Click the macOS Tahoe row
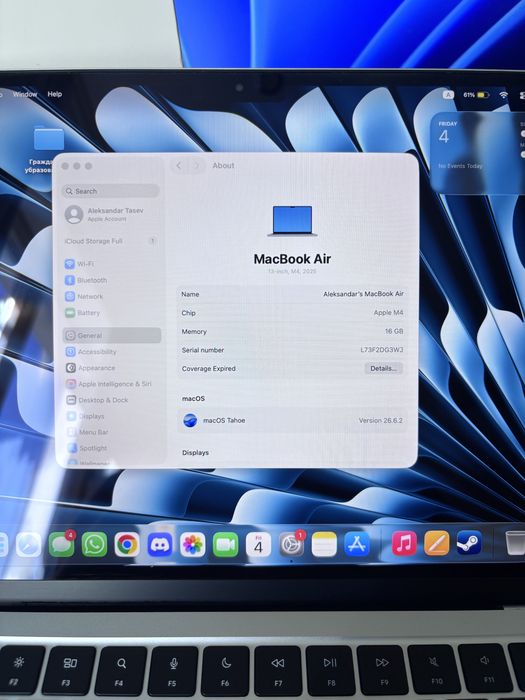This screenshot has width=525, height=700. coord(292,421)
